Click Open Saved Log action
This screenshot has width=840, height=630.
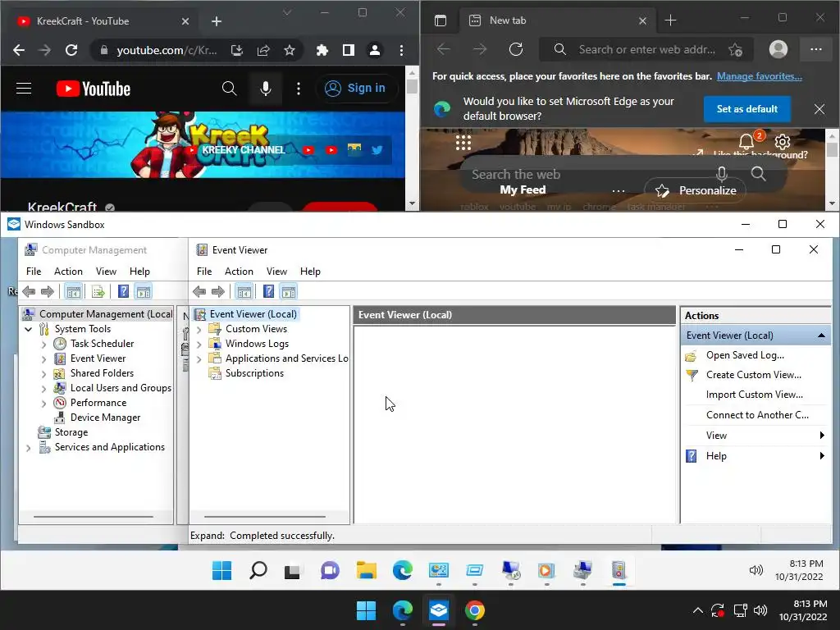745,355
